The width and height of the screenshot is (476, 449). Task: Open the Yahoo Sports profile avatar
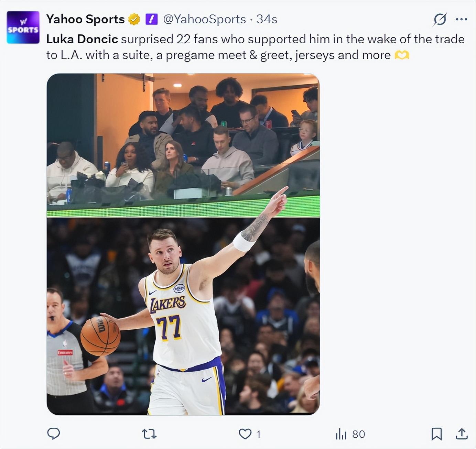point(23,27)
